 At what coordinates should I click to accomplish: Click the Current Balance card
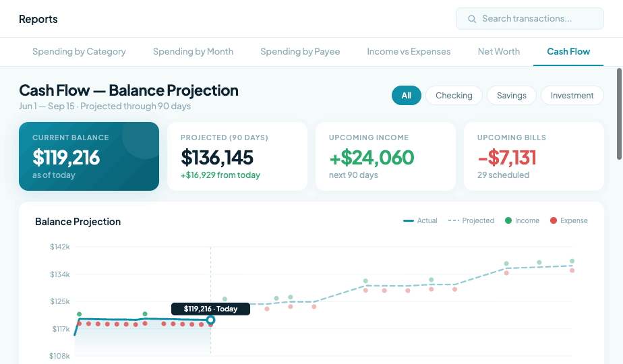click(x=89, y=156)
